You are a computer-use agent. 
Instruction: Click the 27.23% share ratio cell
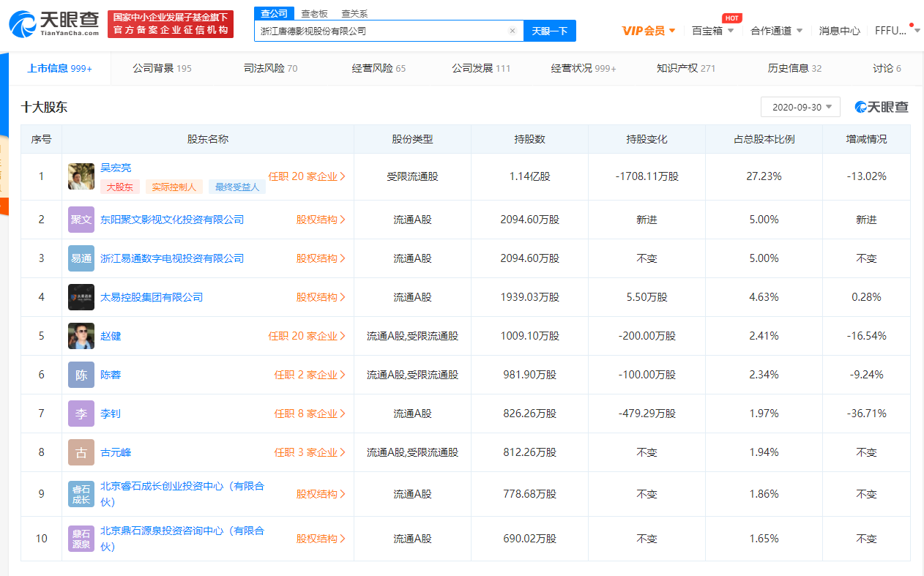tap(764, 176)
